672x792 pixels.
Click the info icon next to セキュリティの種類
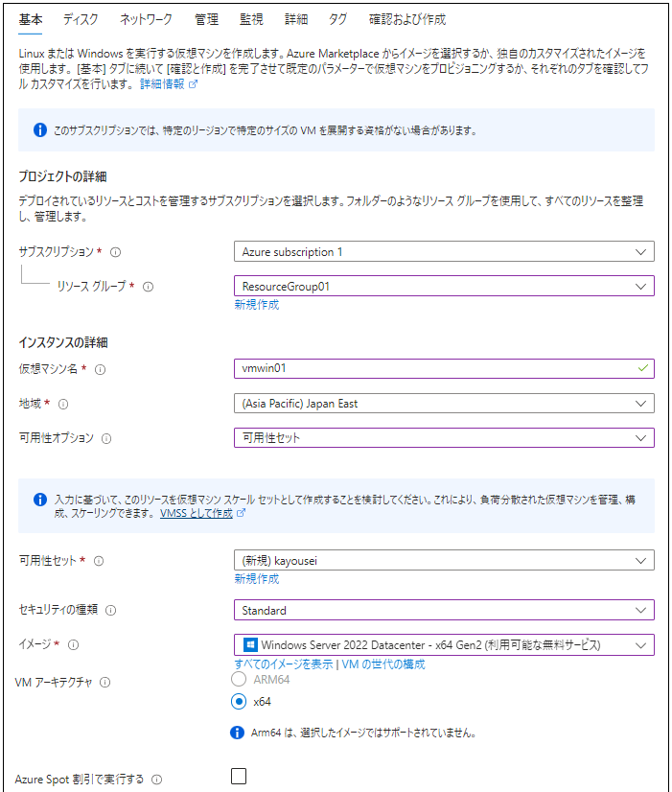click(x=110, y=610)
